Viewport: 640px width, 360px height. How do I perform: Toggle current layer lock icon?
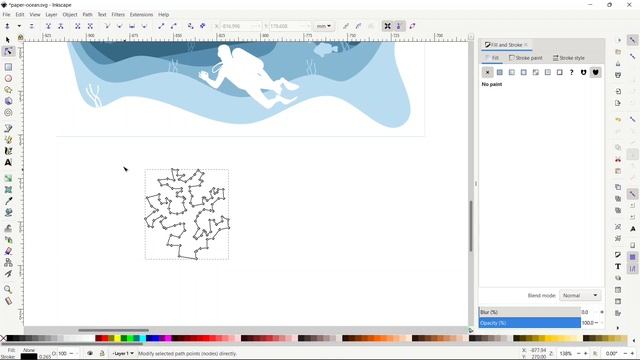coord(102,353)
